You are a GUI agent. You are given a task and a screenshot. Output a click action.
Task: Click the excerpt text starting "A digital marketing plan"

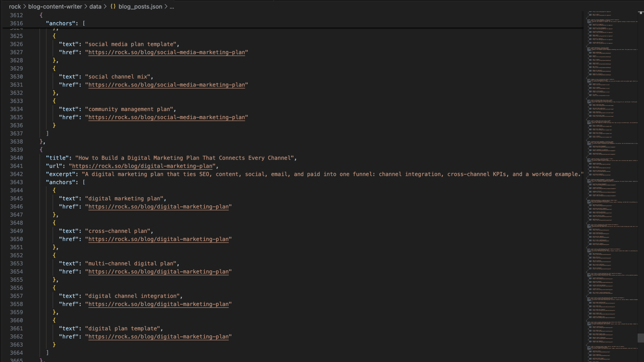tap(332, 174)
